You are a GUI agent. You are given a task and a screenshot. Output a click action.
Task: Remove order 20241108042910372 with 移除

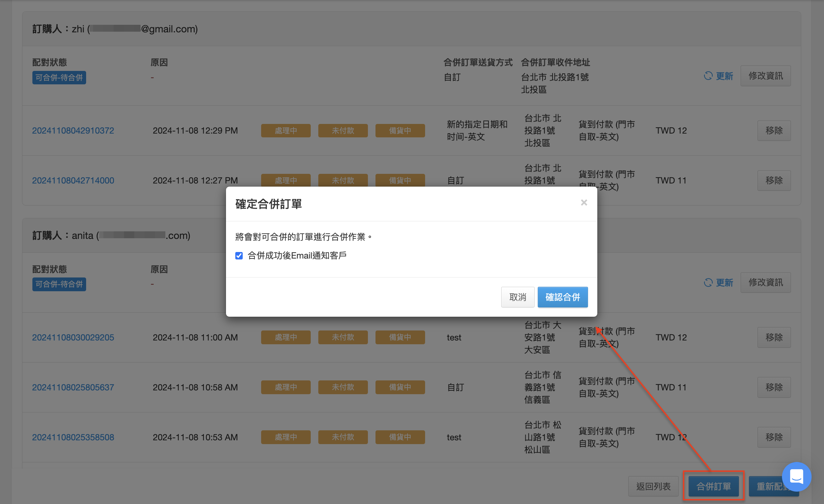pyautogui.click(x=774, y=130)
